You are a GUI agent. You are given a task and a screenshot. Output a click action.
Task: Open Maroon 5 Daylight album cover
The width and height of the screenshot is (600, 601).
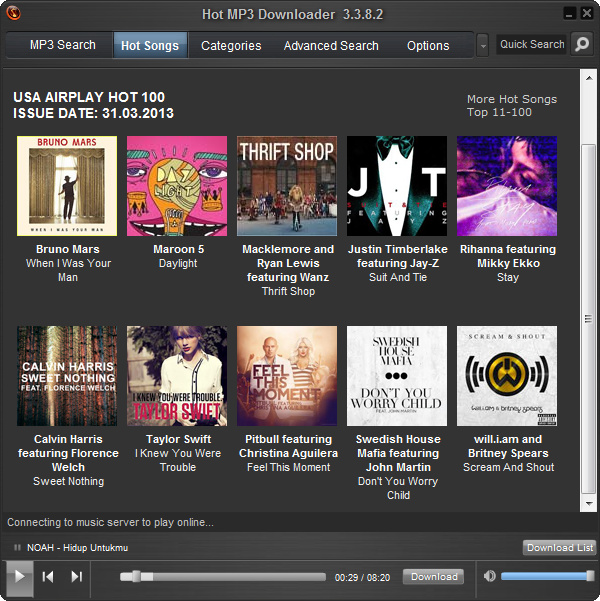tap(177, 186)
